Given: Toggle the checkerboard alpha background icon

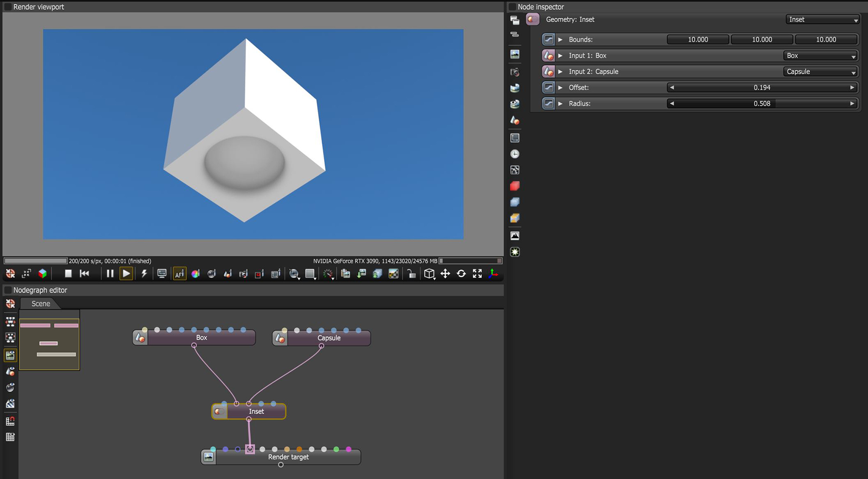Looking at the screenshot, I should click(393, 274).
